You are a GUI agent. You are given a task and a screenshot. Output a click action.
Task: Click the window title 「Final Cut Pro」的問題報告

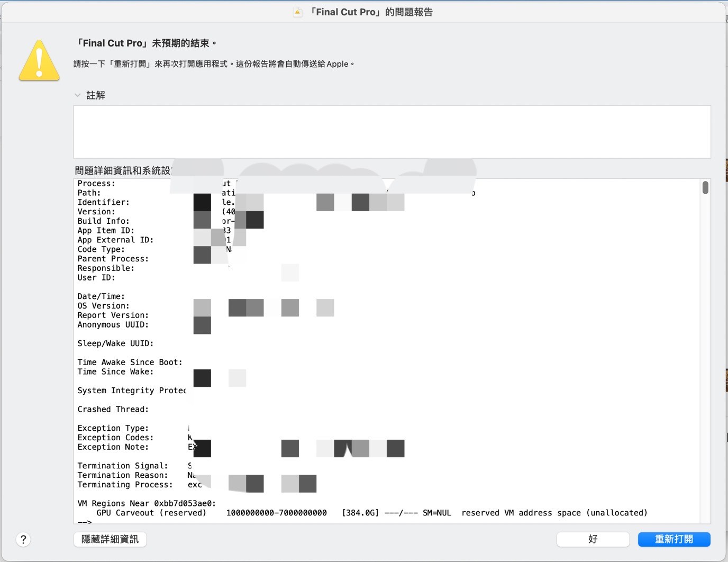(371, 12)
